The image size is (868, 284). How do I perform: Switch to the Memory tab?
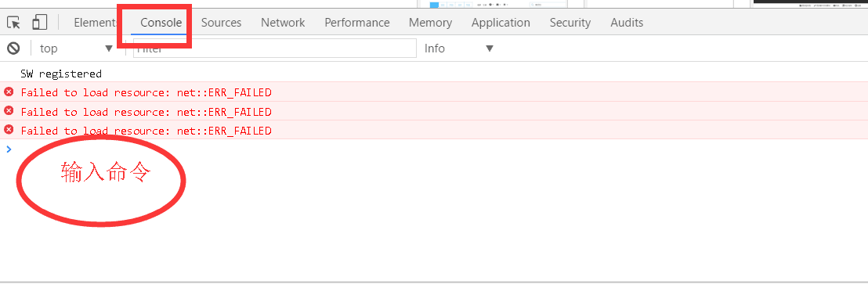(x=431, y=23)
